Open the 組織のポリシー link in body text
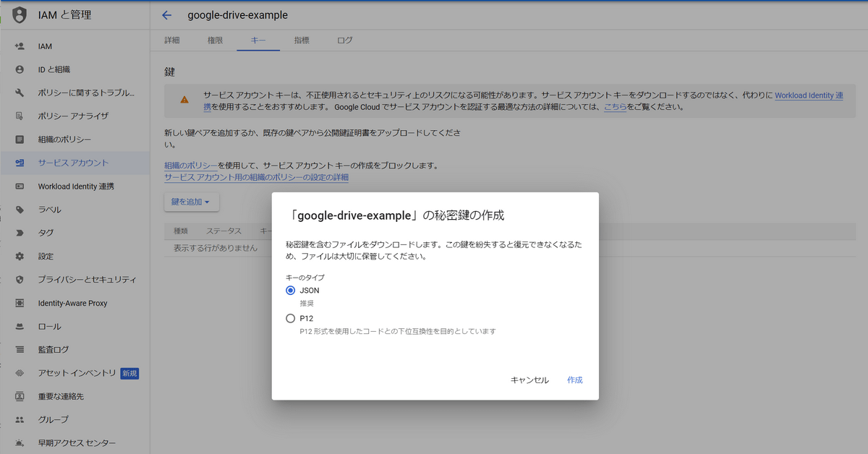This screenshot has height=454, width=868. tap(191, 166)
